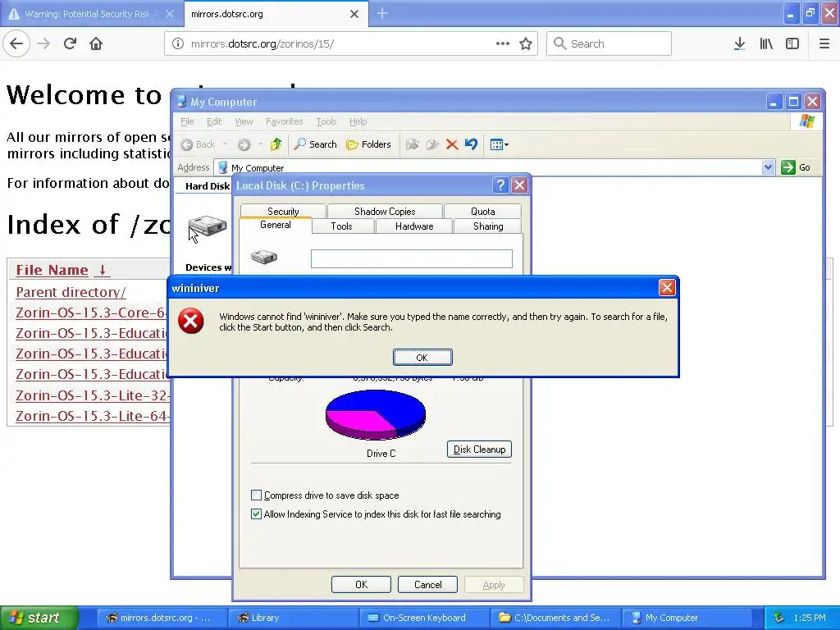
Task: Click OK in Local Disk Properties
Action: point(361,584)
